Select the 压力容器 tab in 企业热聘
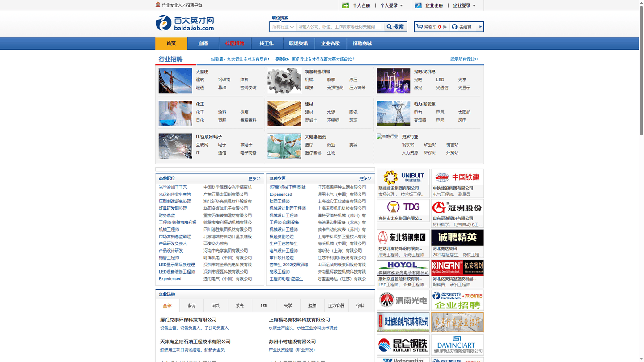 click(336, 306)
